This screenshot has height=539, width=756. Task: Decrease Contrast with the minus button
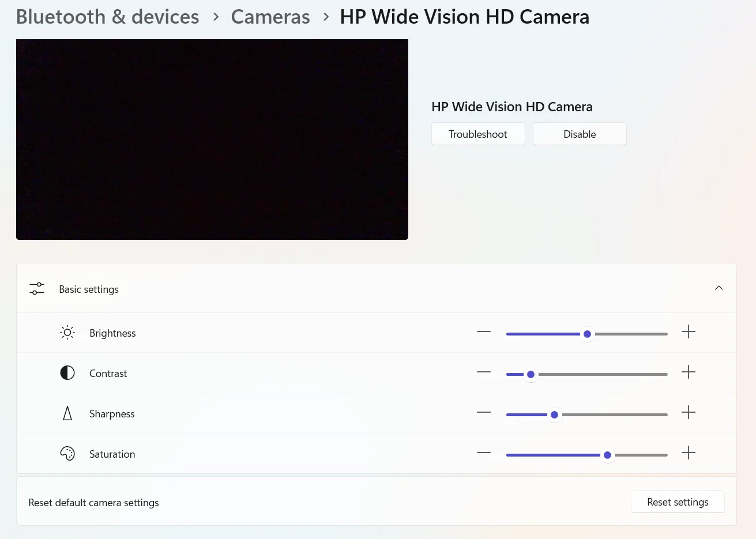[x=484, y=372]
